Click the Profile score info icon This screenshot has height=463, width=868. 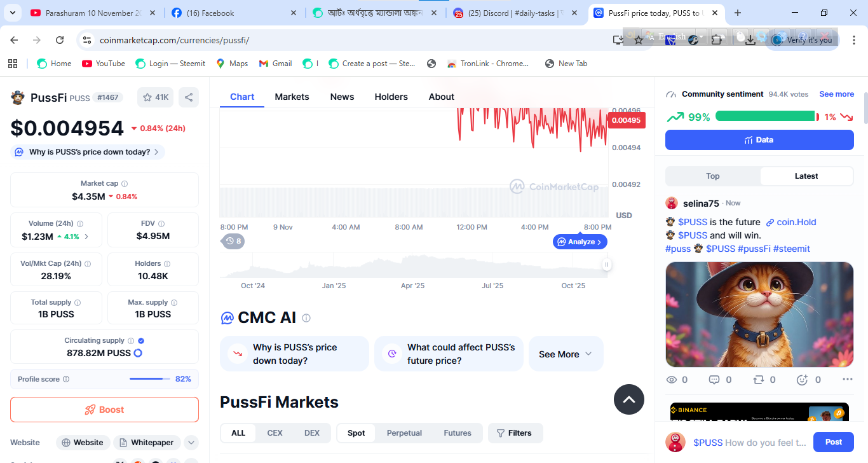[x=66, y=379]
